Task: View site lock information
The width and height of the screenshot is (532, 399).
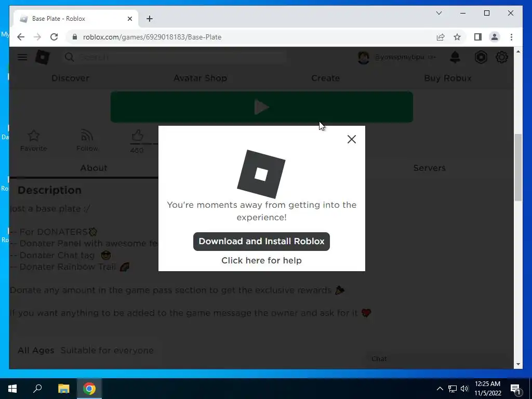Action: coord(75,37)
